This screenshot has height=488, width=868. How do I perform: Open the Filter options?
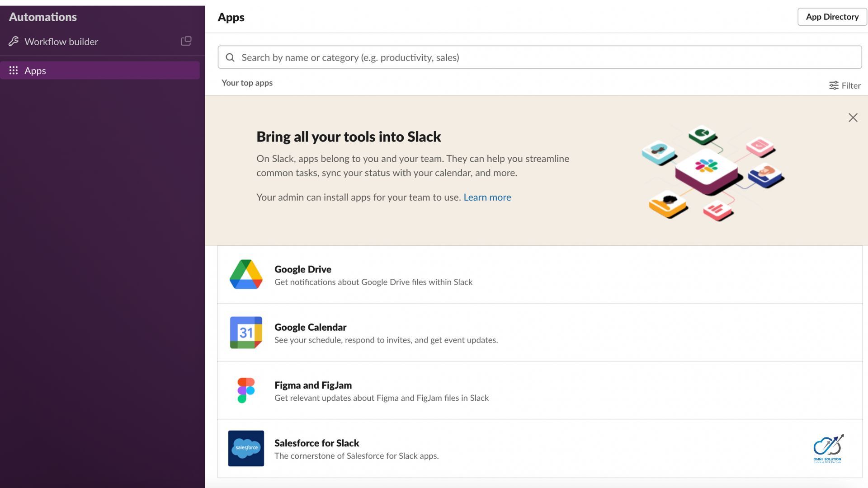point(844,85)
